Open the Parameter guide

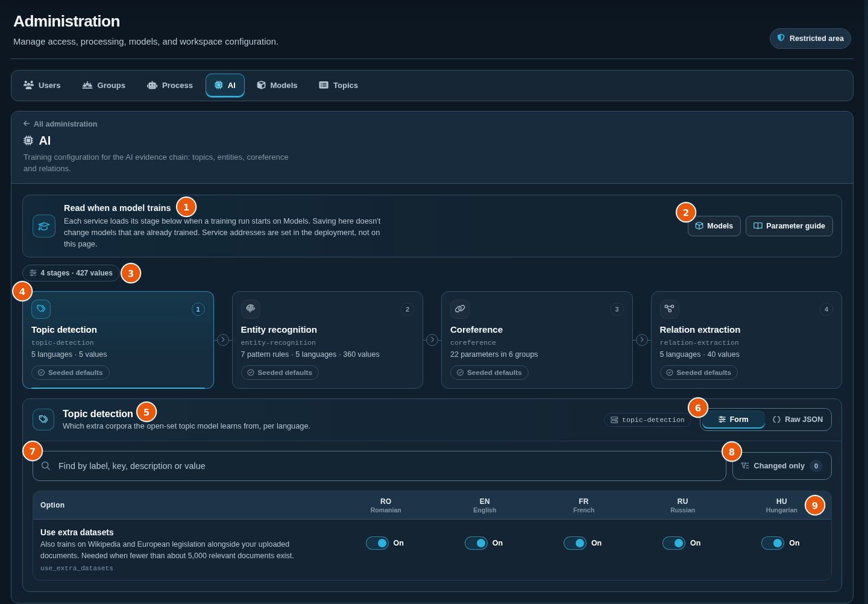pos(789,226)
